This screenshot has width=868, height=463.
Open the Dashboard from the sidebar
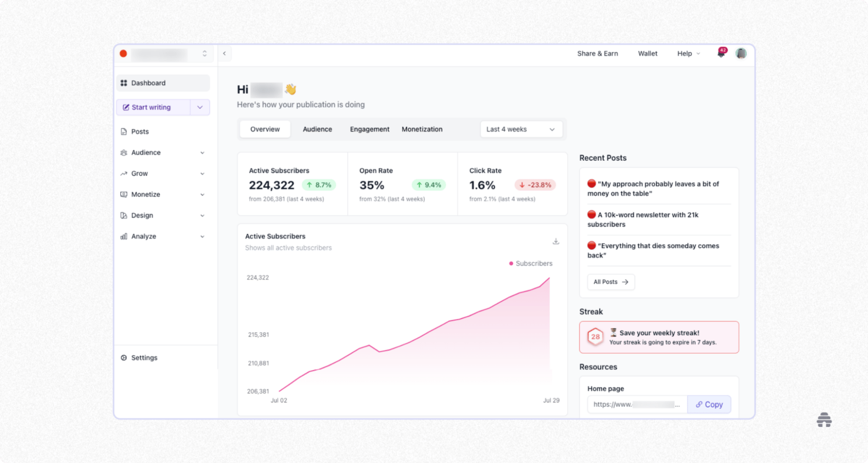148,83
